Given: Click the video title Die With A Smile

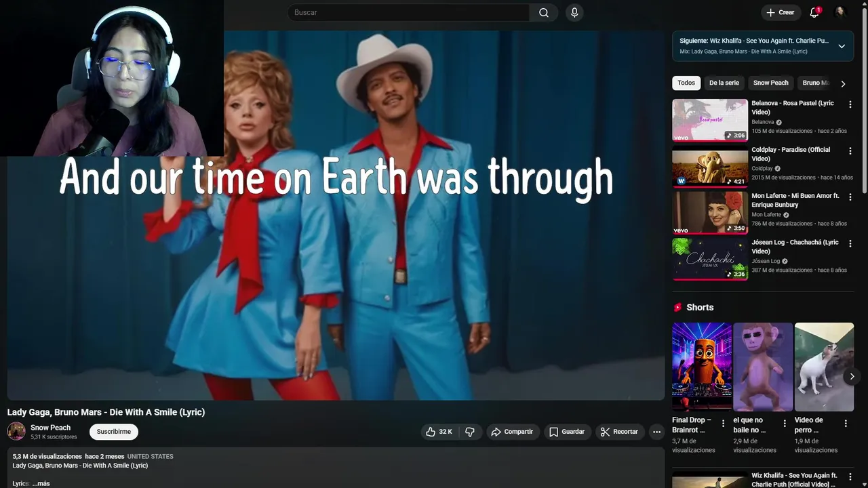Looking at the screenshot, I should point(106,412).
